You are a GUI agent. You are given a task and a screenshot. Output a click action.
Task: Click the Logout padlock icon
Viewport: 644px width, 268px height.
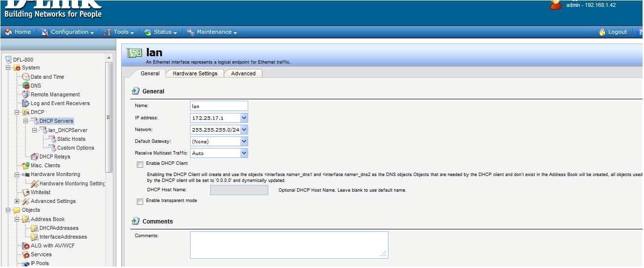coord(602,32)
